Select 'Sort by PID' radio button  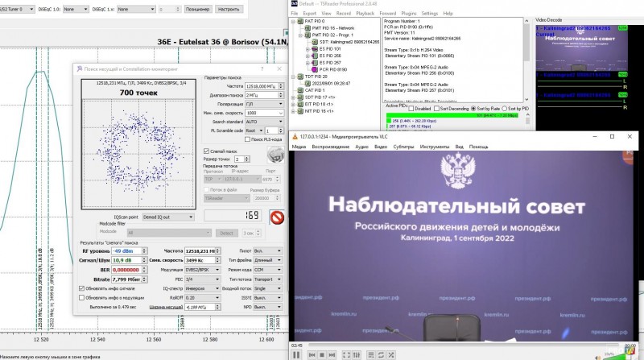tap(506, 108)
